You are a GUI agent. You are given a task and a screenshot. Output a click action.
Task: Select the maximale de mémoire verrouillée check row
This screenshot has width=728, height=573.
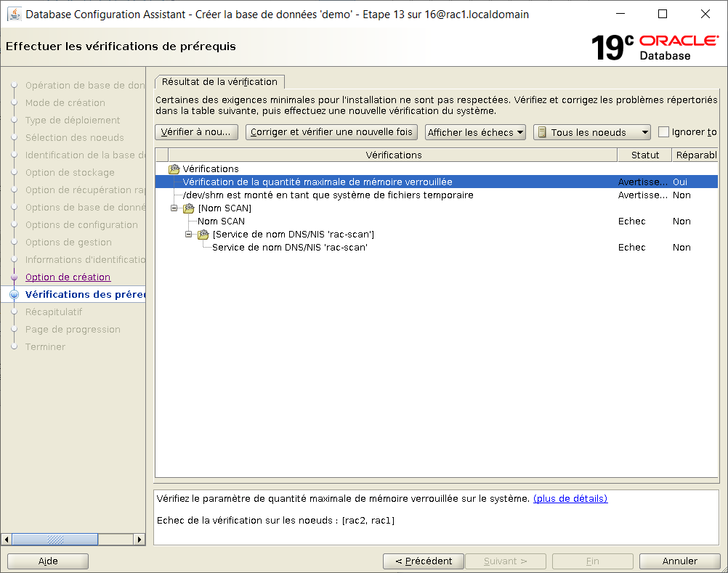[437, 182]
